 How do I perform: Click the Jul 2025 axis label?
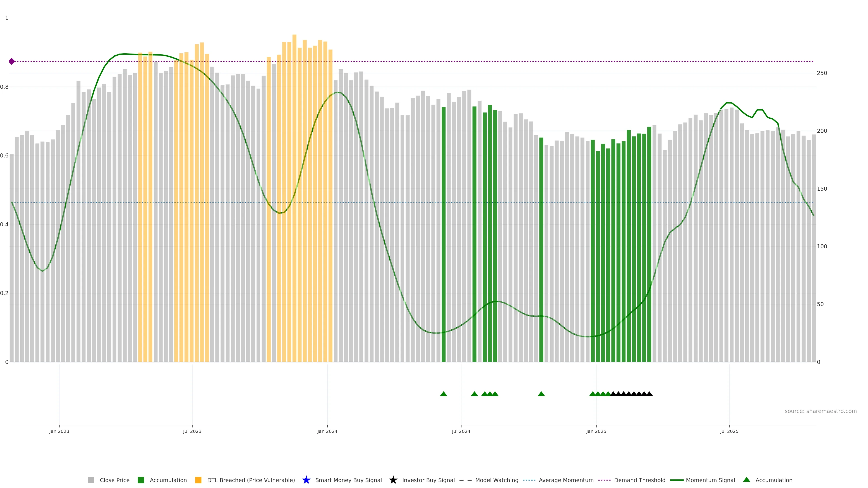(729, 431)
